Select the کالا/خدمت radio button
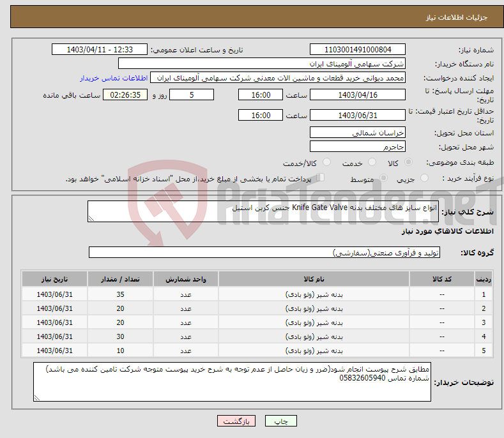This screenshot has height=438, width=504. tap(326, 162)
